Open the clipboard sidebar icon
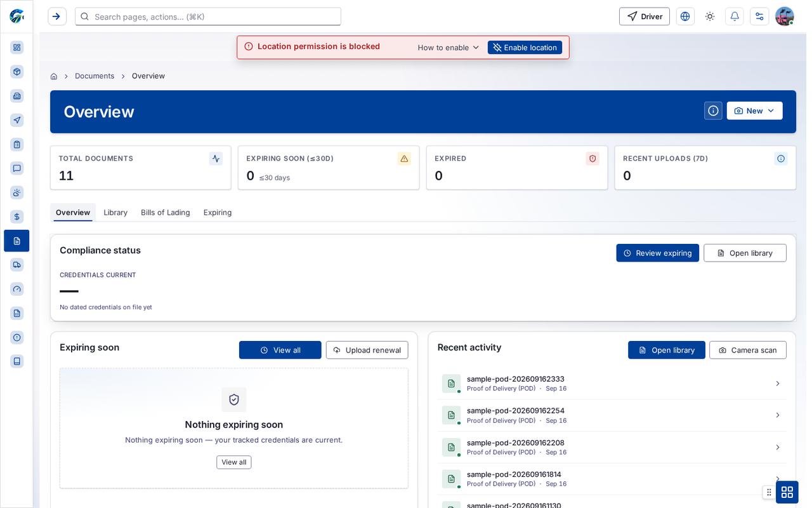The height and width of the screenshot is (508, 812). pyautogui.click(x=17, y=144)
